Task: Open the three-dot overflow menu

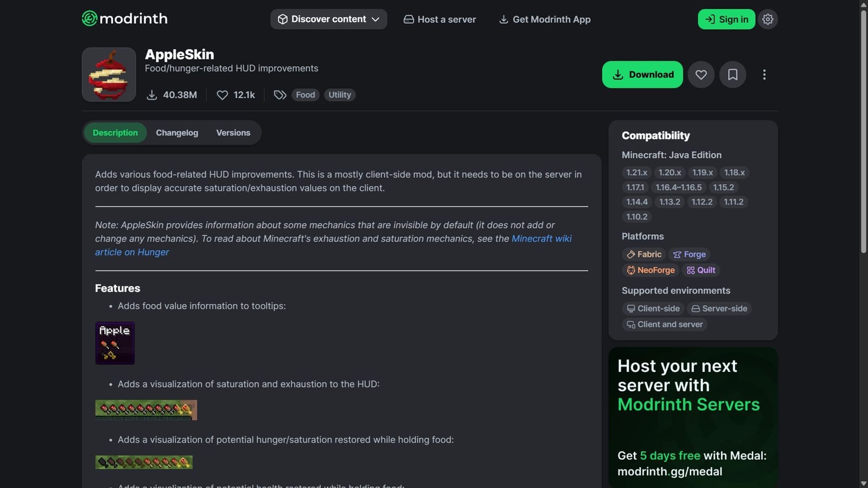Action: pos(764,74)
